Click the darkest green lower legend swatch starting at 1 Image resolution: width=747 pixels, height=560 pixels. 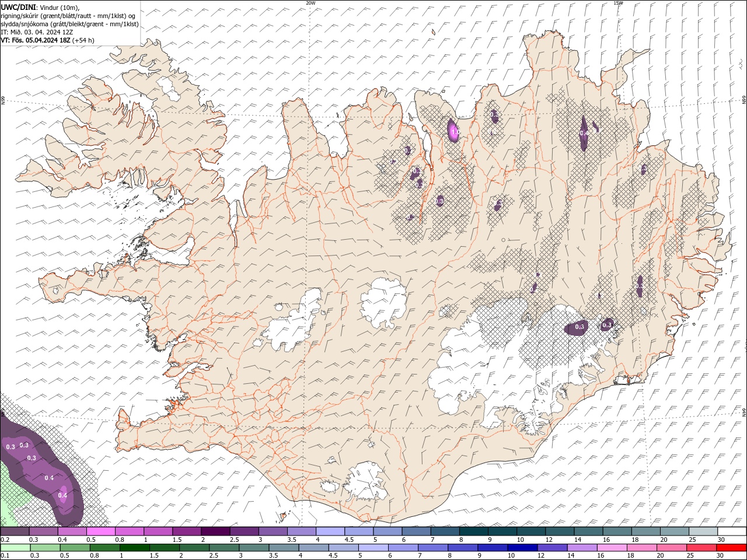(134, 548)
